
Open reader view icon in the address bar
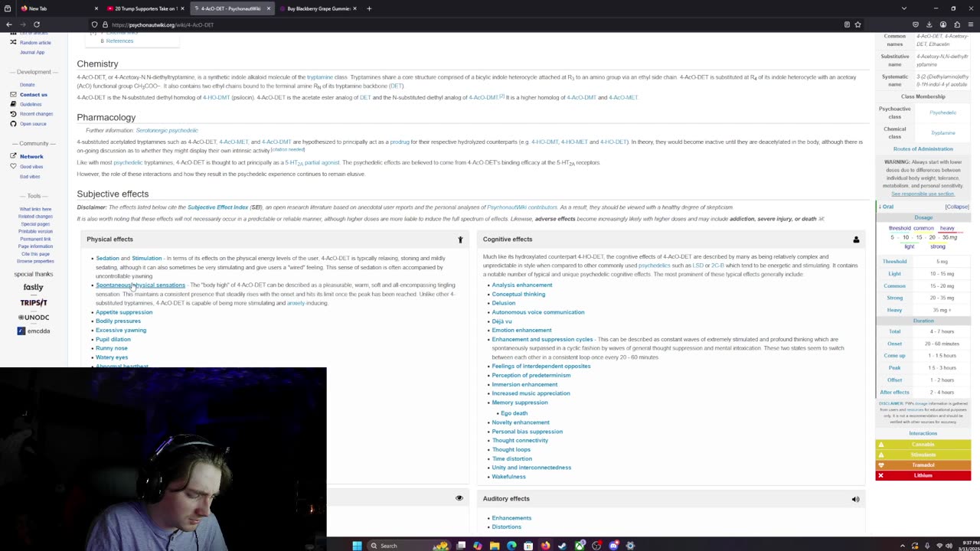tap(847, 24)
